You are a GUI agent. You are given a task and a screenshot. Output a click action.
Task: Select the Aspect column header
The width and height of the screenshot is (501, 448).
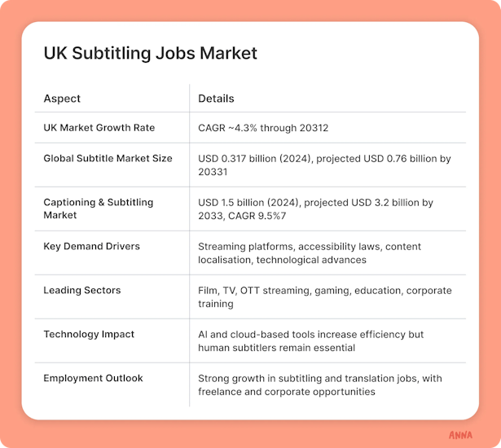point(62,99)
